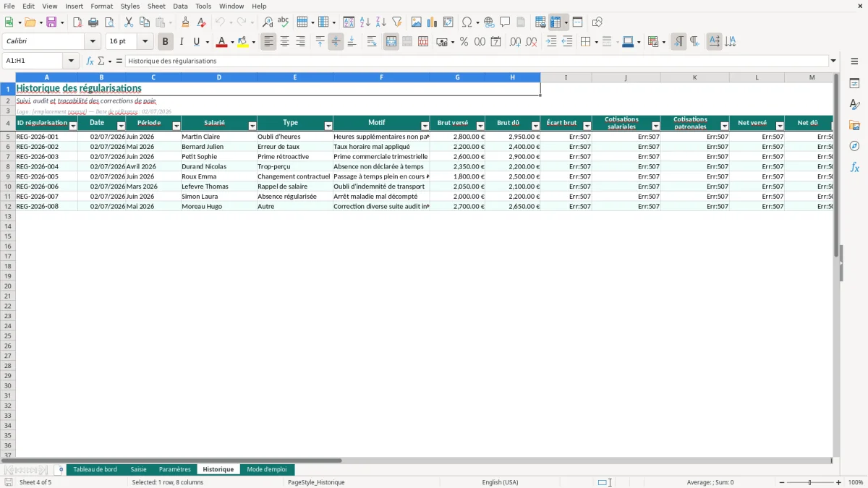Open filter dropdown on Salarié column
This screenshot has width=868, height=488.
click(252, 127)
